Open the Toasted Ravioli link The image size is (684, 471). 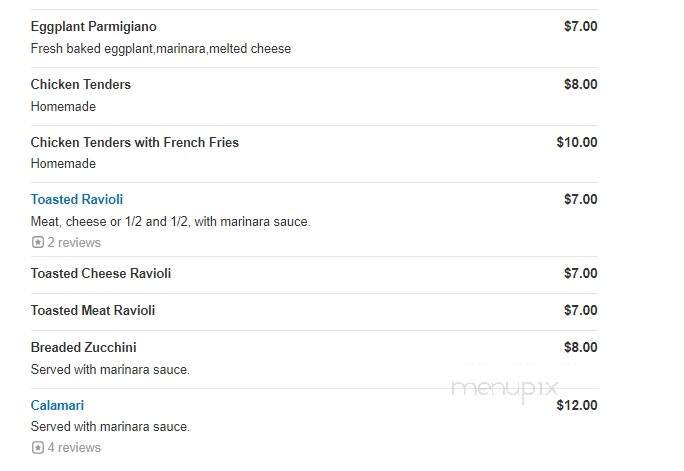click(x=77, y=200)
